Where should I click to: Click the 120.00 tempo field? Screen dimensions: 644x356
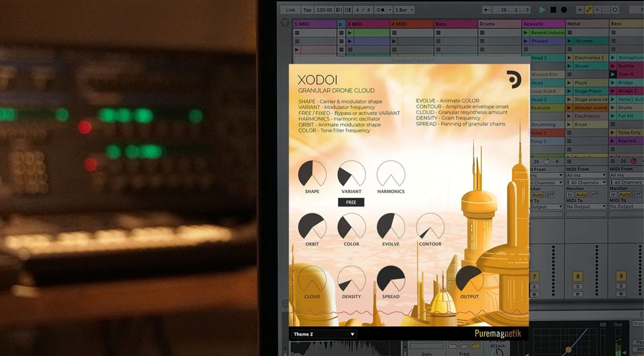[324, 10]
